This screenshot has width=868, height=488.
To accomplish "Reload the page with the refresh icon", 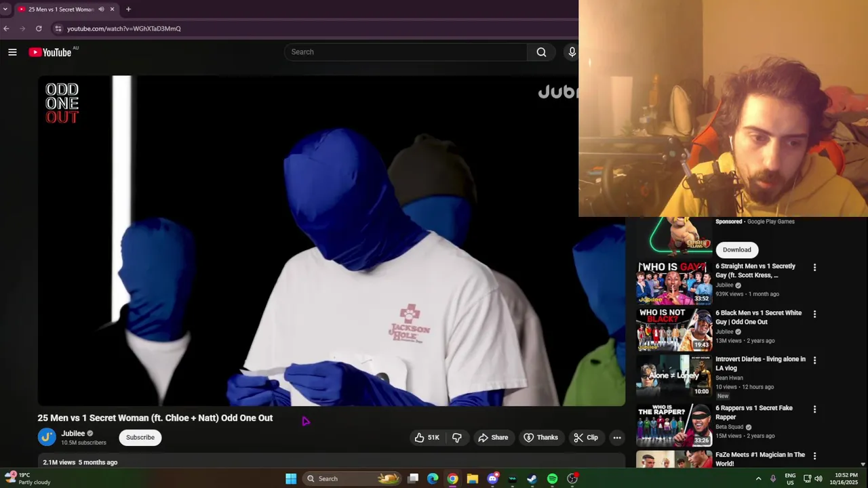I will (39, 28).
